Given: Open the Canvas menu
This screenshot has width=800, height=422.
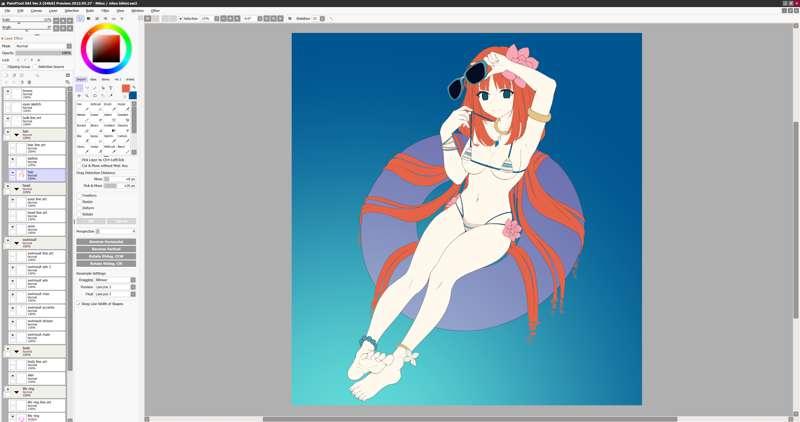Looking at the screenshot, I should (36, 10).
